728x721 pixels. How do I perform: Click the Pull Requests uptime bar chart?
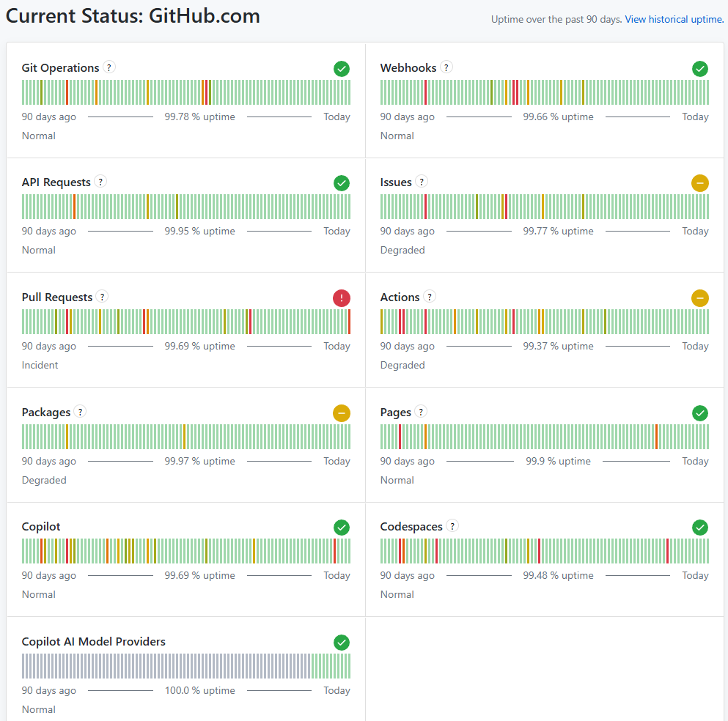pos(186,322)
